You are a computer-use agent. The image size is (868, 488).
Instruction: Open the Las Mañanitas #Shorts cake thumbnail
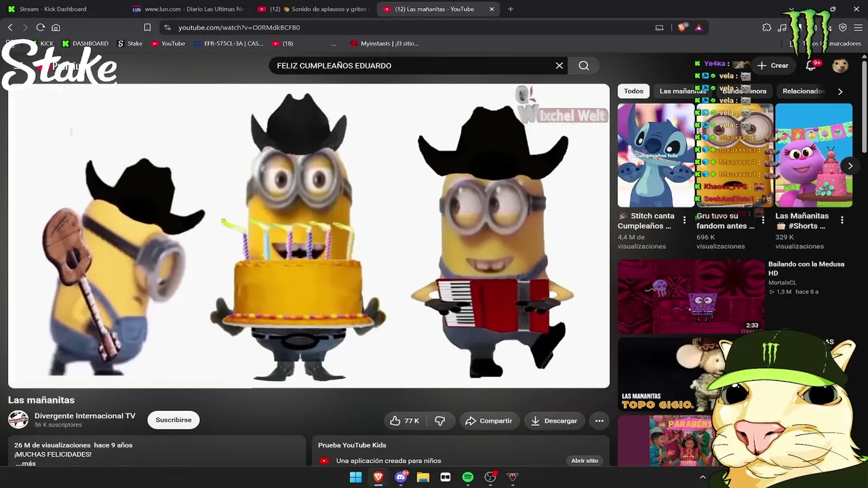click(814, 155)
